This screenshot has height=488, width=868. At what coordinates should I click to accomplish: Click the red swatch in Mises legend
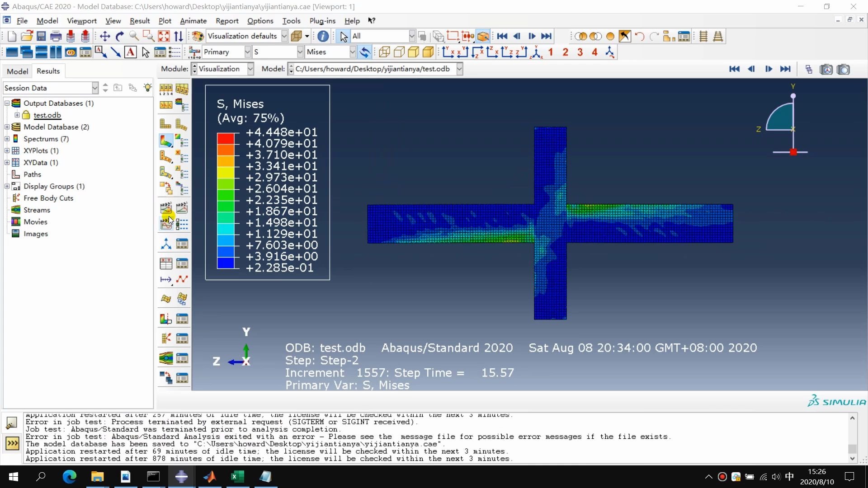[x=226, y=138]
